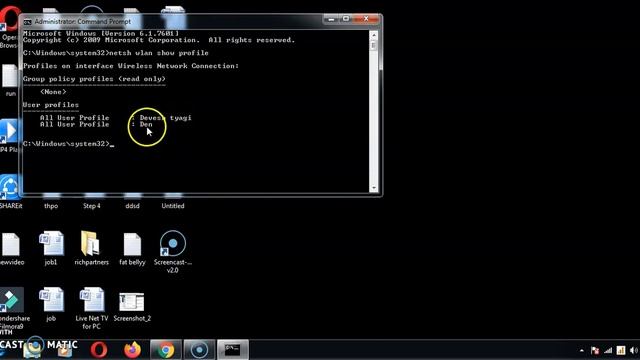Open SHAREit desktop shortcut
The width and height of the screenshot is (640, 360).
click(10, 192)
